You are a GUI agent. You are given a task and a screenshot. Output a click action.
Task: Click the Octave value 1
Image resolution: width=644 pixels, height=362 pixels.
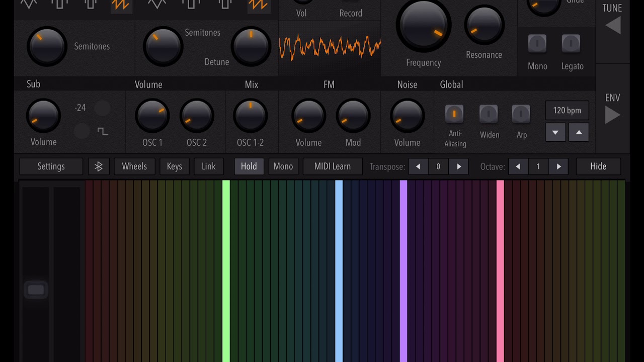pyautogui.click(x=538, y=166)
